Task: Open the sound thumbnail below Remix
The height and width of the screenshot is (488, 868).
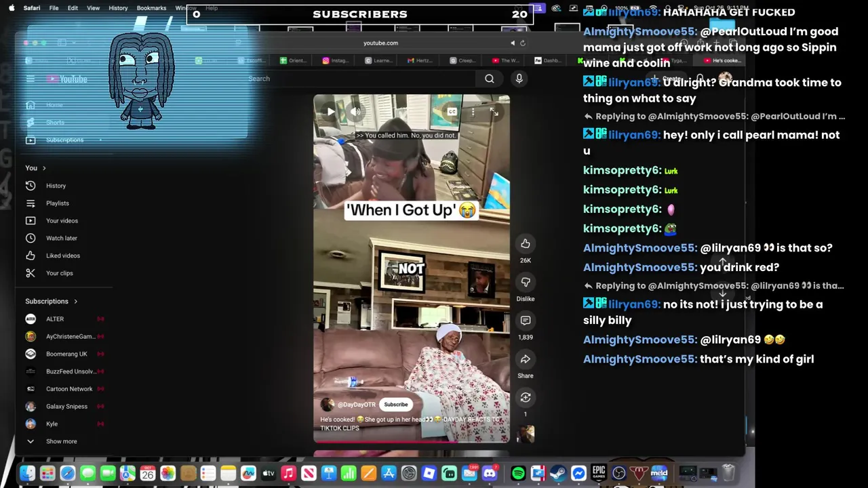Action: click(526, 433)
